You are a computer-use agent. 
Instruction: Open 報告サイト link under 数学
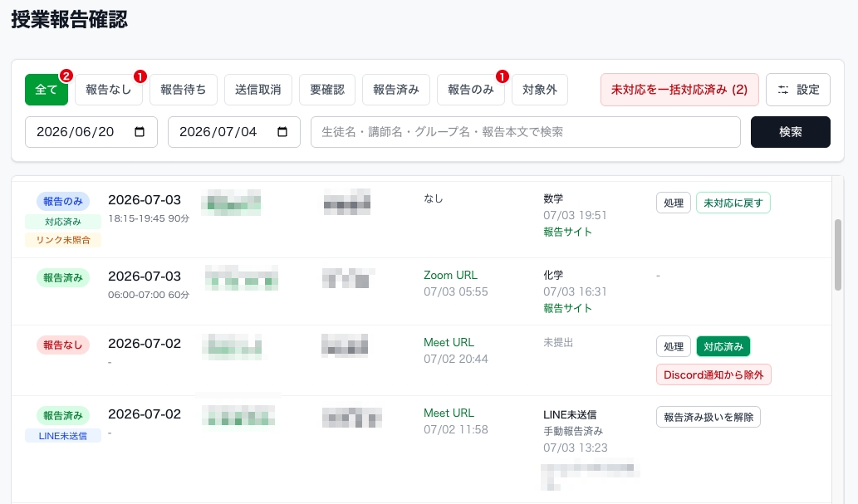pyautogui.click(x=567, y=232)
